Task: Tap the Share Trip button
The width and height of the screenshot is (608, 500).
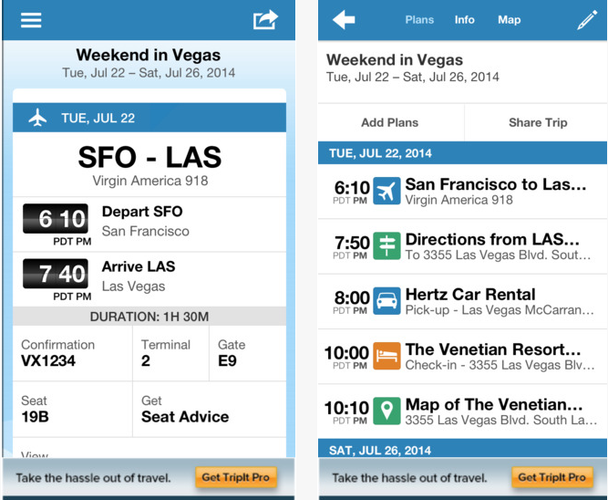Action: coord(537,123)
